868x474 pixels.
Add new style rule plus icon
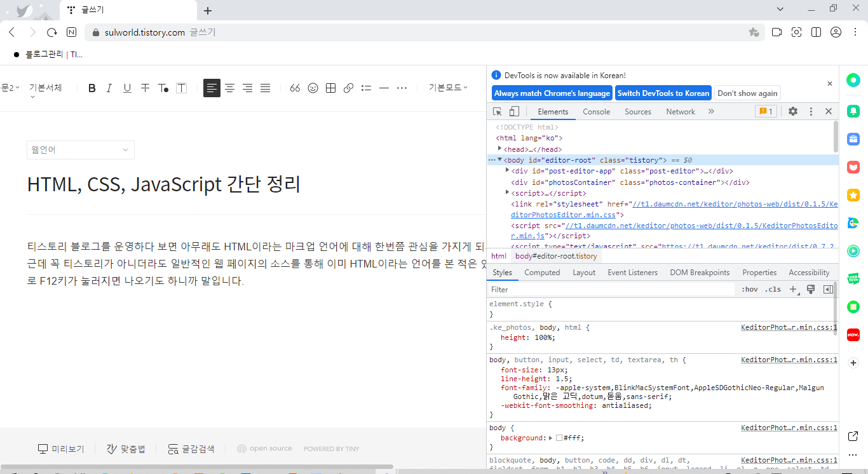[793, 290]
